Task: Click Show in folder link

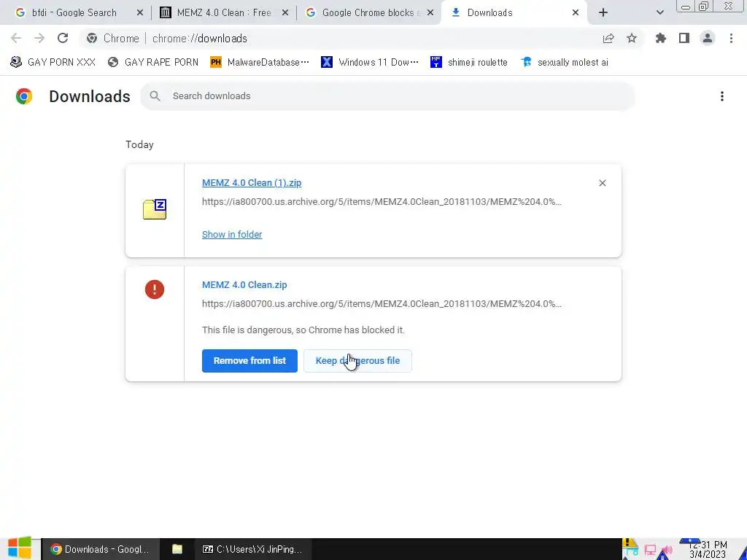Action: (x=232, y=234)
